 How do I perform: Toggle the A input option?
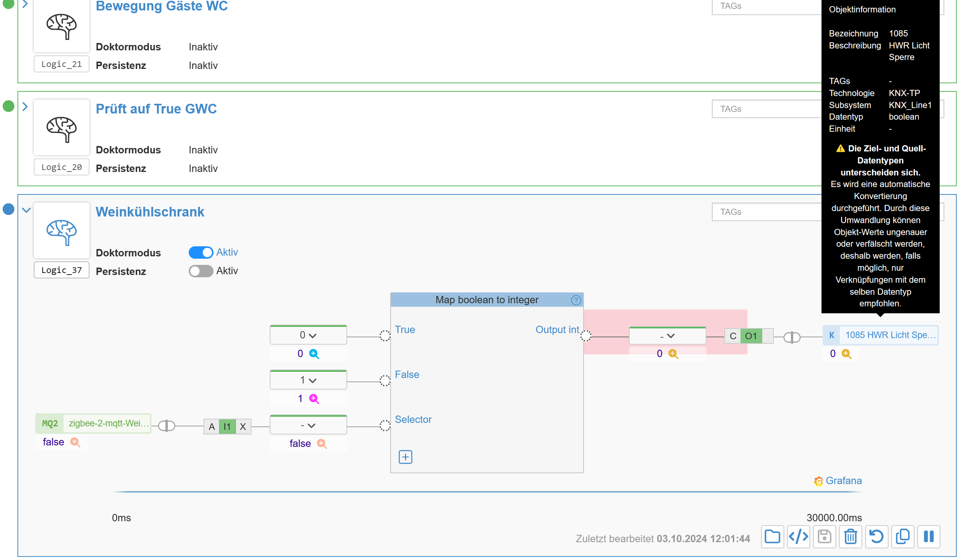[212, 426]
